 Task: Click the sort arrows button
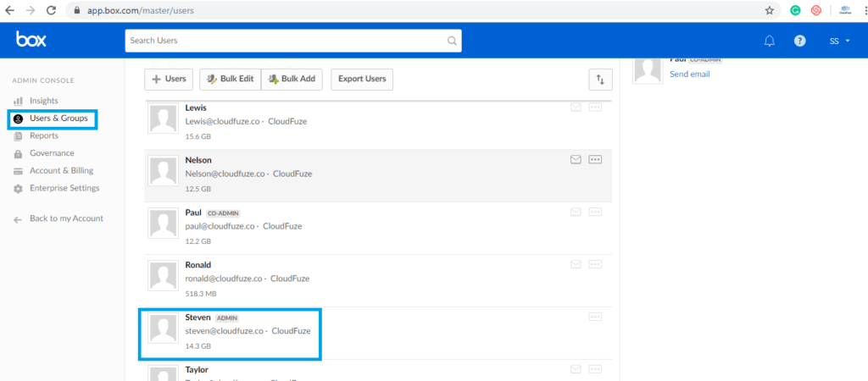(601, 80)
